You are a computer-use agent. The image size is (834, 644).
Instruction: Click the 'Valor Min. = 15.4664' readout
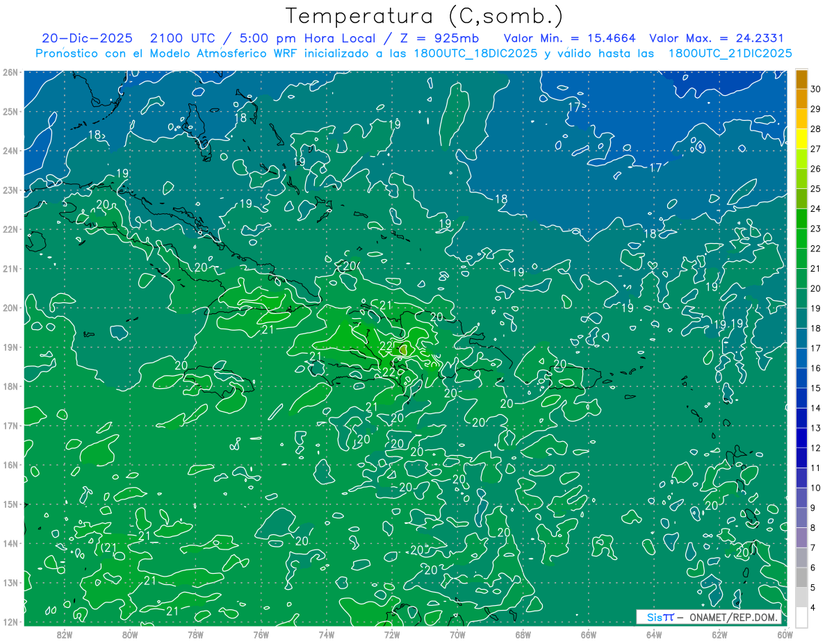(x=569, y=38)
